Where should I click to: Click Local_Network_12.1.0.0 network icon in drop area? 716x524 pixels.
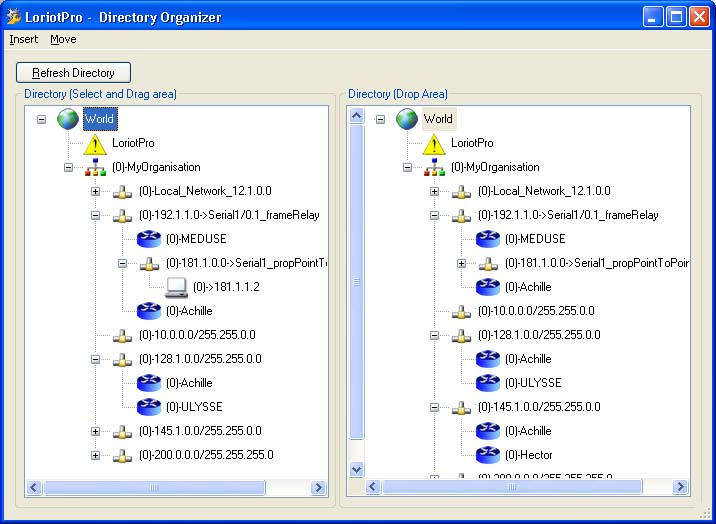461,192
